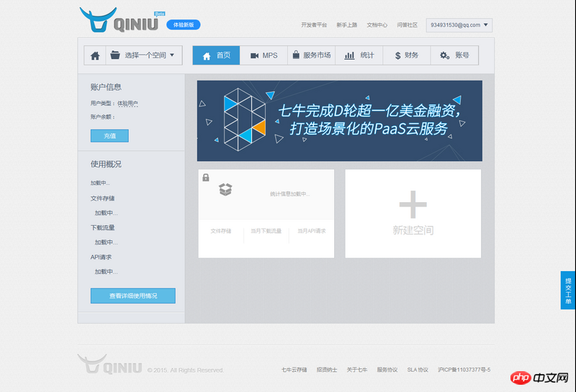Open the 七牛云存储 footer link
Screen dimensions: 576x392
click(294, 370)
